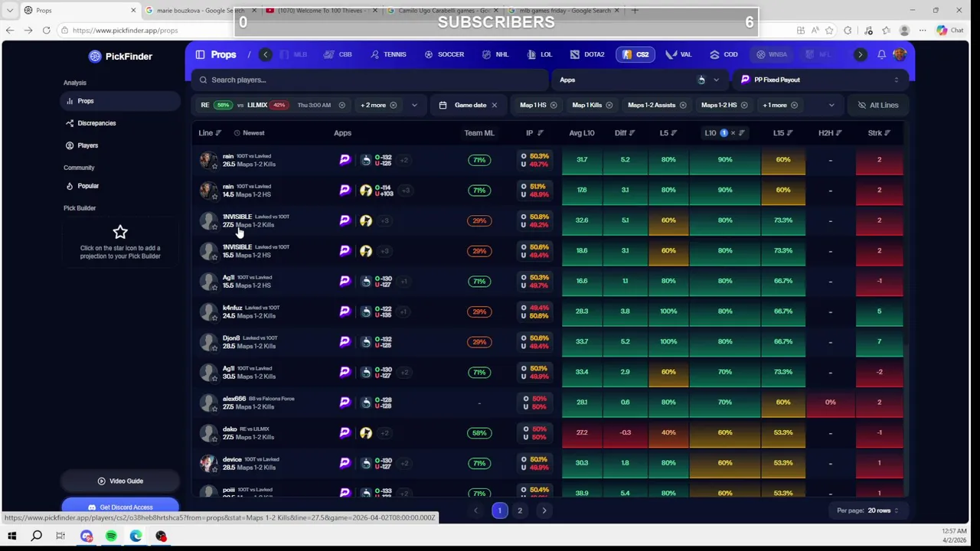Click the 0% H2H cell for alex666

[x=830, y=403]
